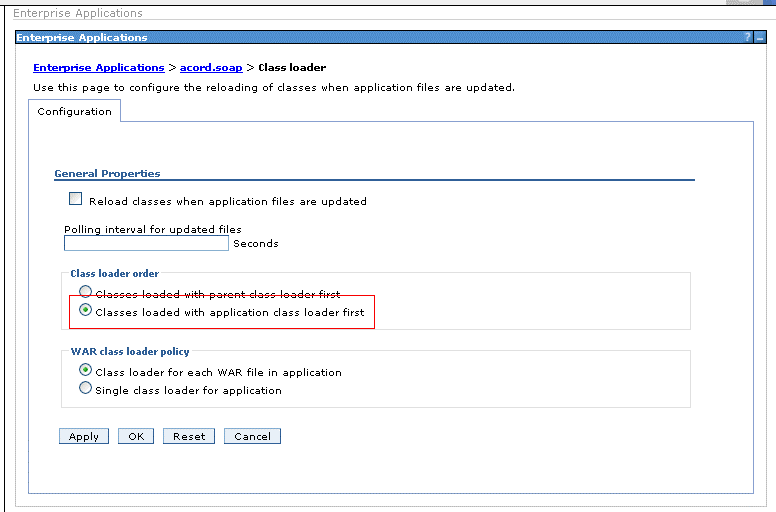Confirm settings with the OK button
776x512 pixels.
pos(135,436)
